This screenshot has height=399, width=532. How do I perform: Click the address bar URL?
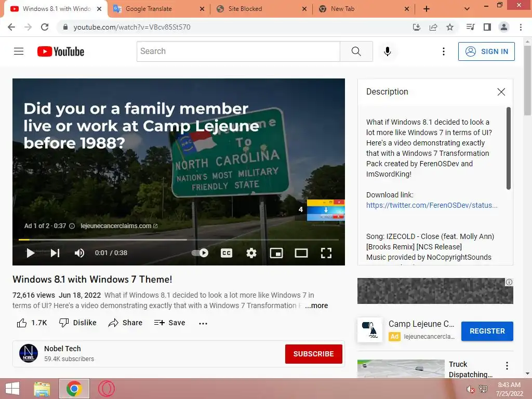pyautogui.click(x=132, y=27)
